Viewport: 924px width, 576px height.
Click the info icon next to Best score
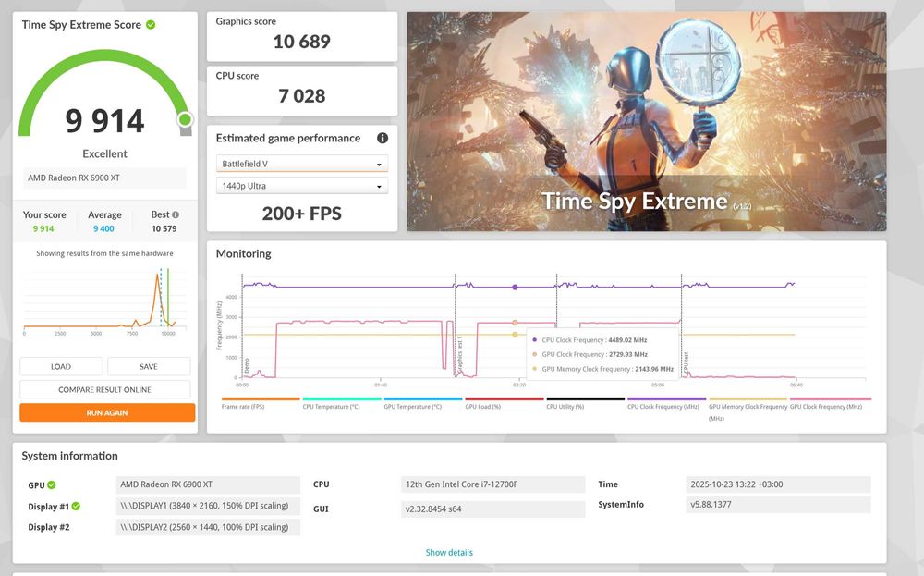point(176,214)
